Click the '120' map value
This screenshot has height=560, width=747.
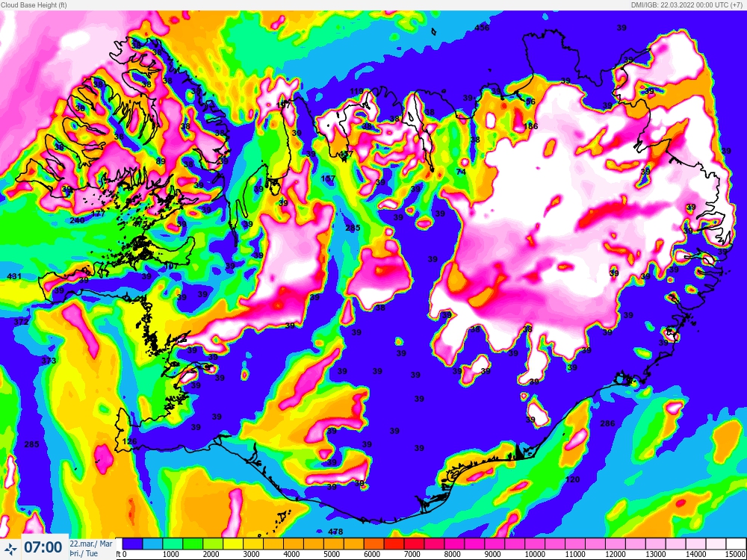point(572,479)
